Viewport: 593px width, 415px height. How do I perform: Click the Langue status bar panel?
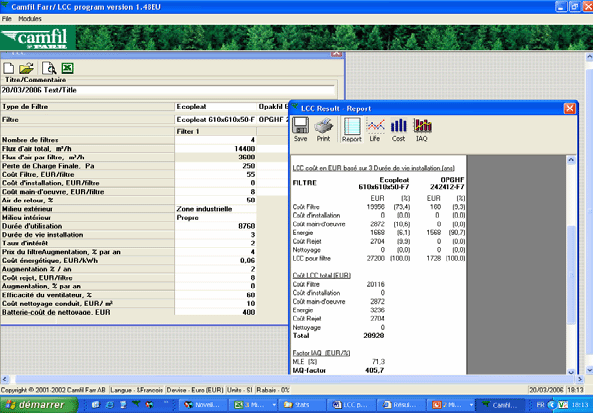[137, 390]
